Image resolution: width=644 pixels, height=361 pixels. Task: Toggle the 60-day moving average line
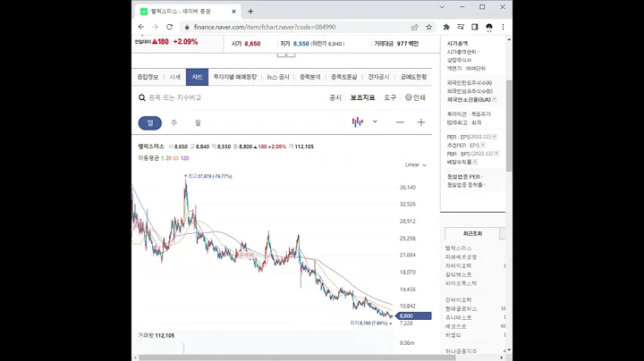[176, 158]
